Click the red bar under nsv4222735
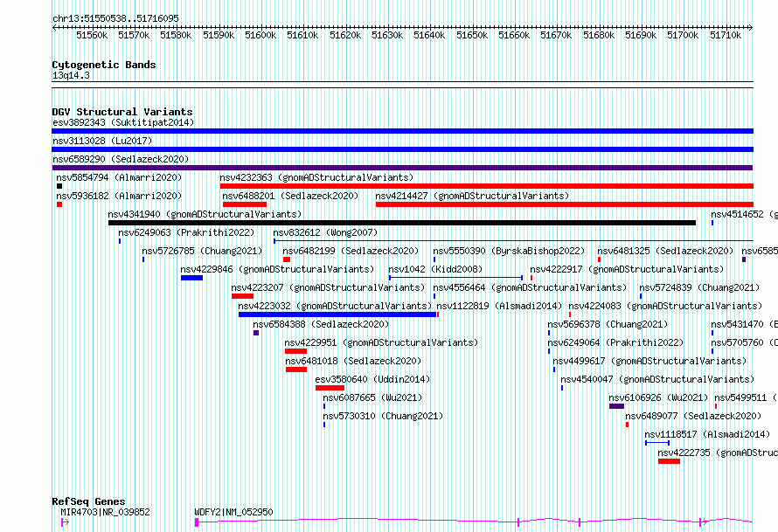778x532 pixels. (x=669, y=461)
